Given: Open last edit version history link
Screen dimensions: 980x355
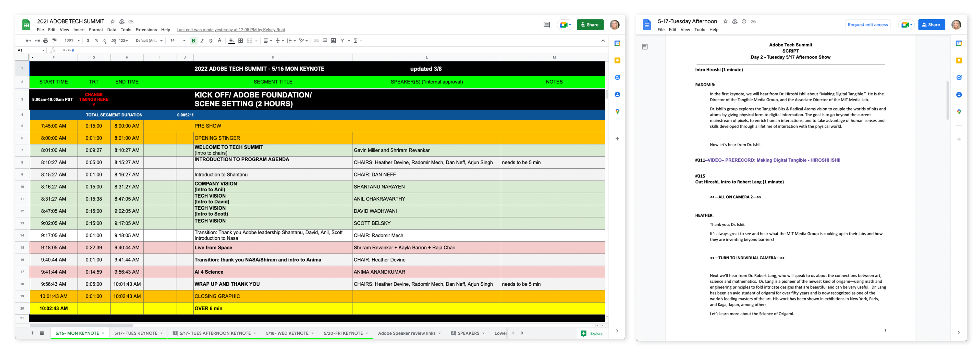Looking at the screenshot, I should point(230,30).
